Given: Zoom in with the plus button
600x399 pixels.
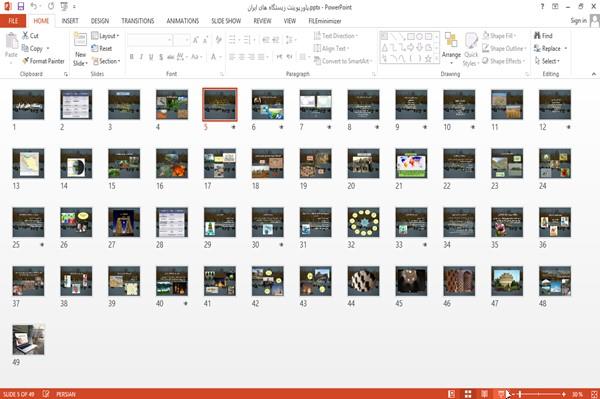Looking at the screenshot, I should pyautogui.click(x=564, y=394).
